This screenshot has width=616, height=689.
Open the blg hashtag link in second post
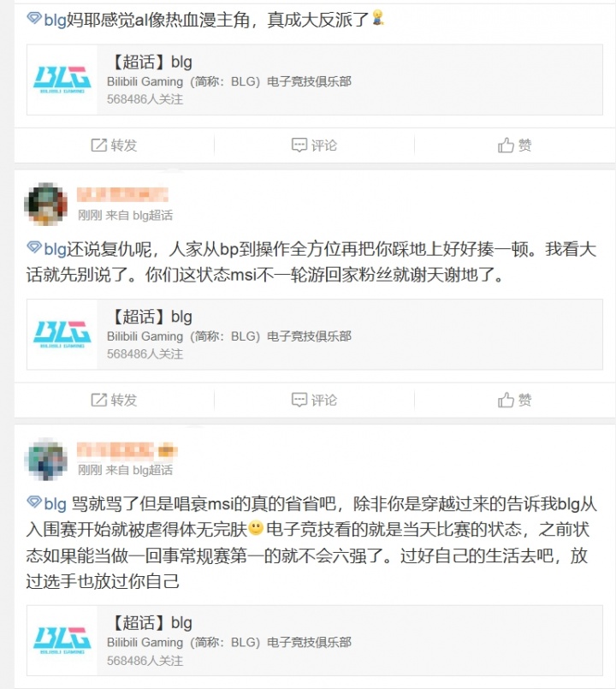tap(55, 249)
